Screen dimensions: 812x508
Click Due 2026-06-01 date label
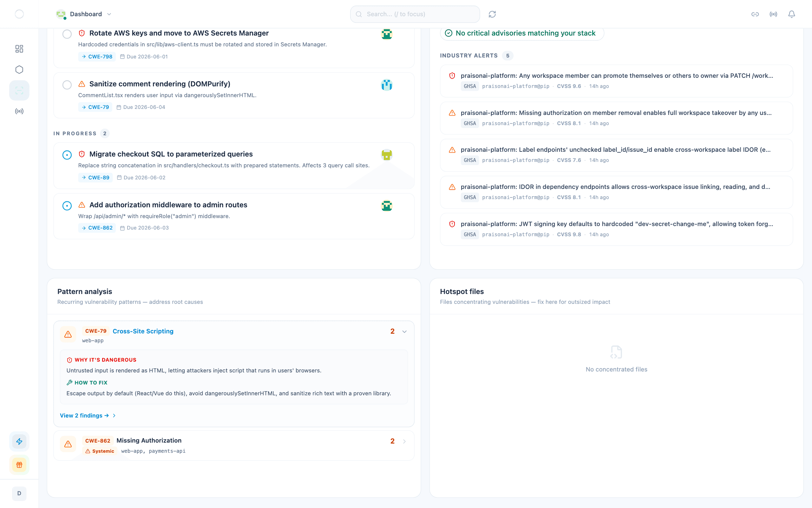point(144,57)
